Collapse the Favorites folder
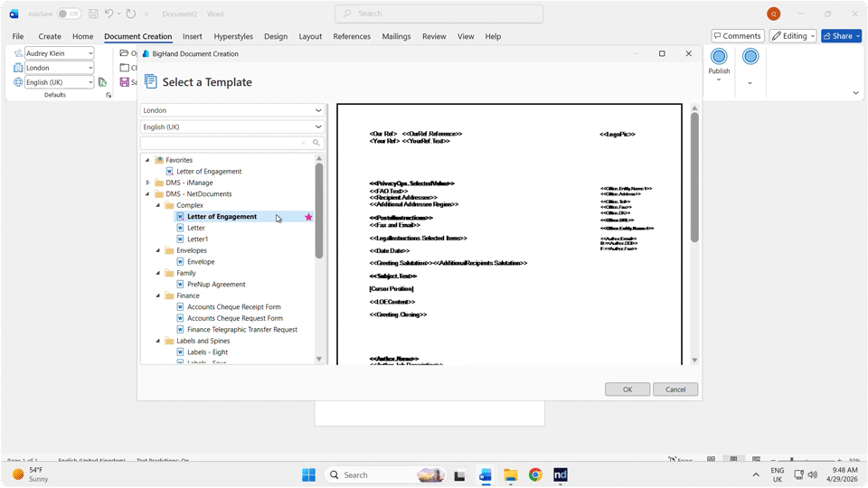Screen dimensions: 868x488 coord(147,160)
